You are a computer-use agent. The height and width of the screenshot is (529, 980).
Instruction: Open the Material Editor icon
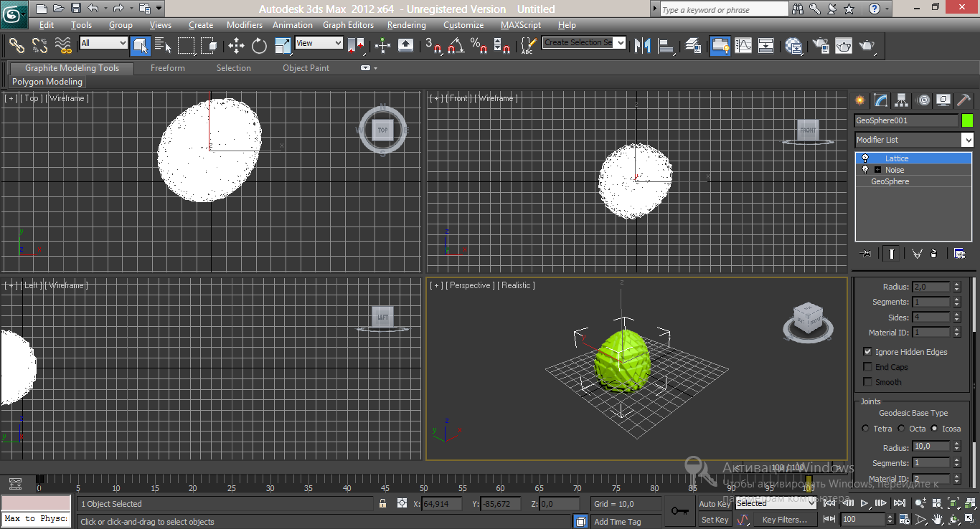(793, 46)
